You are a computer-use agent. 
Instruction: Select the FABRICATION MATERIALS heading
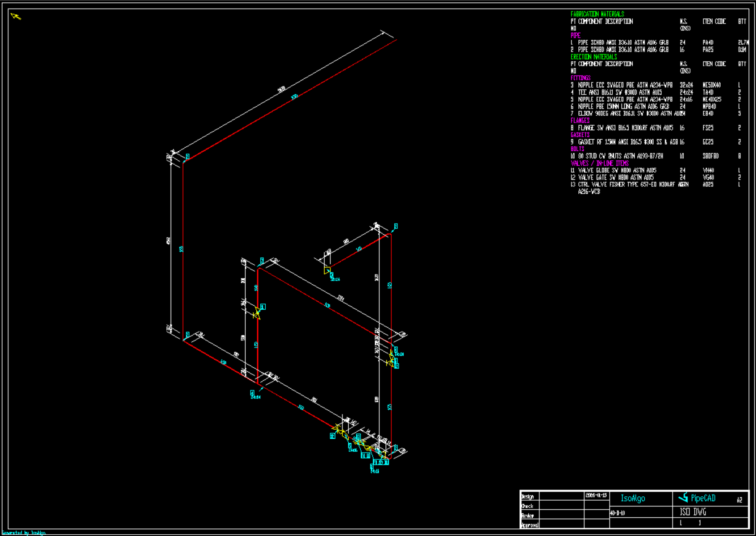click(597, 14)
